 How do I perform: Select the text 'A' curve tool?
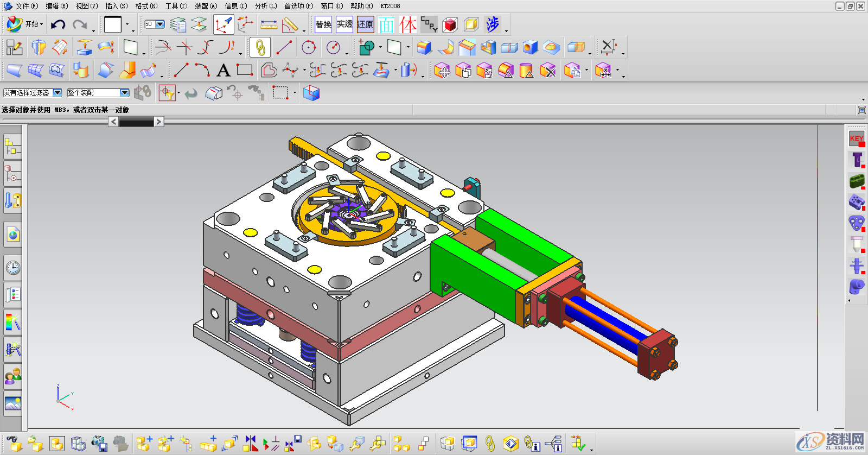pos(223,71)
